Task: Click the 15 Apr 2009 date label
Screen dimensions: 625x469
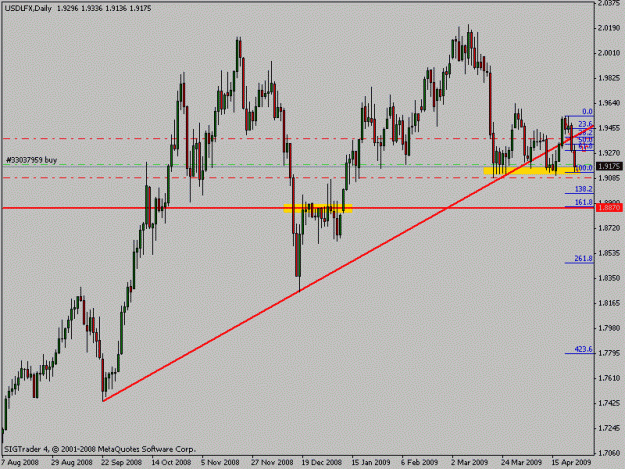Action: (571, 462)
